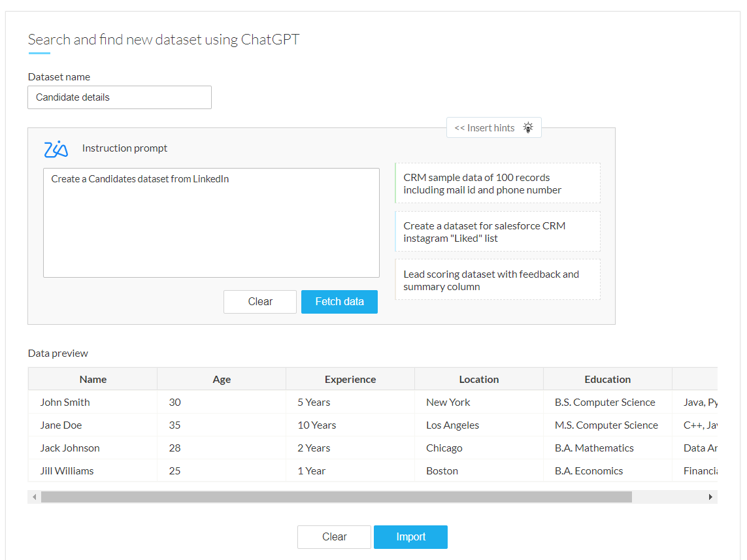The width and height of the screenshot is (747, 560).
Task: Click the Location column header
Action: 479,379
